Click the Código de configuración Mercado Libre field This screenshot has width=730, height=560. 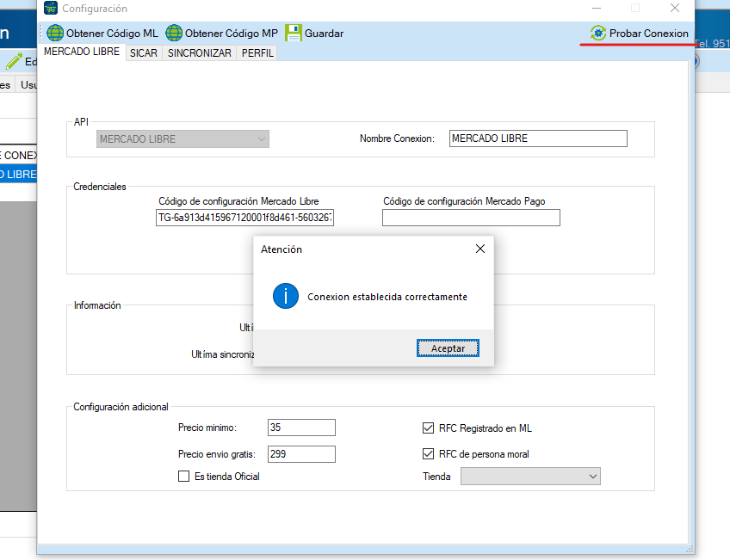point(244,218)
